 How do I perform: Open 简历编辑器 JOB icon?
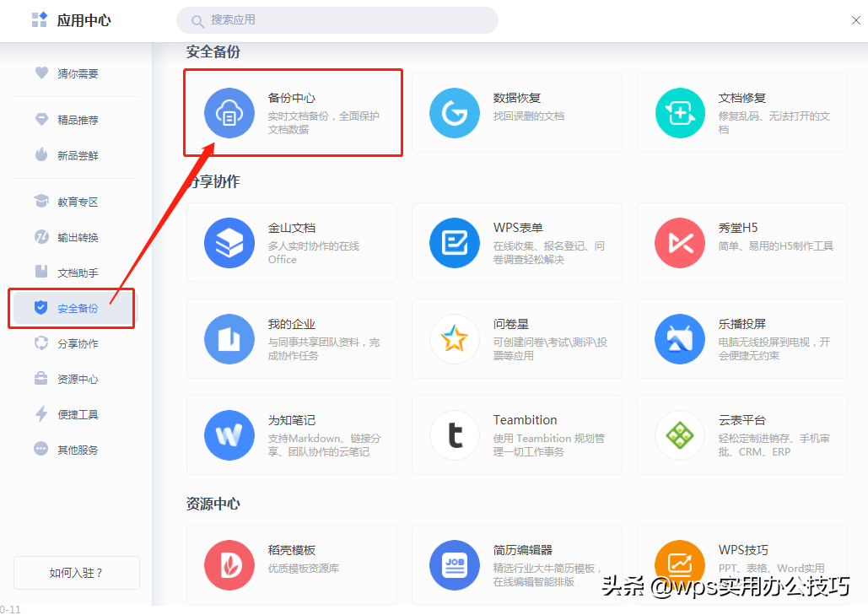pos(455,565)
